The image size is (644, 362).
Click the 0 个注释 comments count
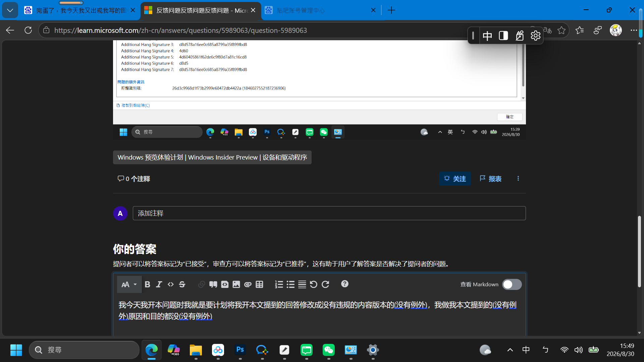tap(134, 179)
